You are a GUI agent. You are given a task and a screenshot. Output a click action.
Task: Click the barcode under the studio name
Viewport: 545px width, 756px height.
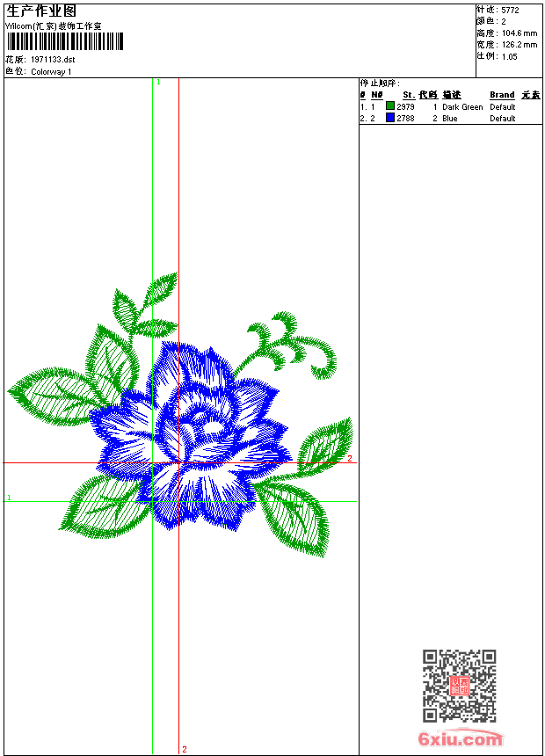pyautogui.click(x=65, y=41)
